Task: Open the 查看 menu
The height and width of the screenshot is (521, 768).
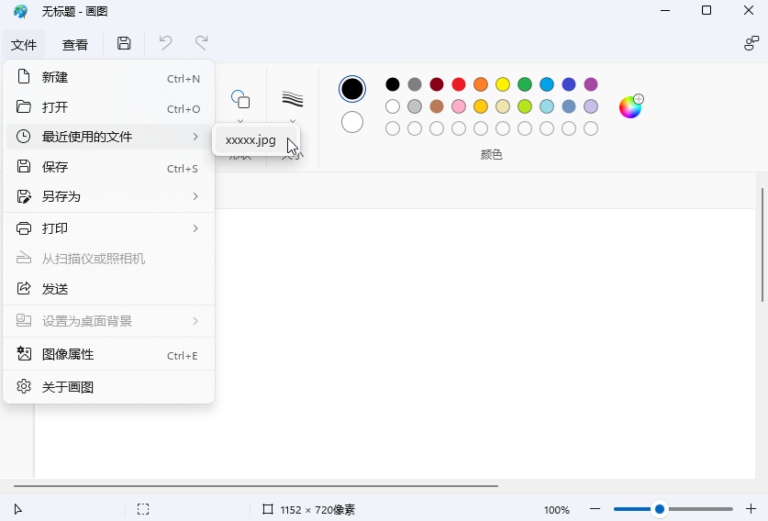Action: pos(75,45)
